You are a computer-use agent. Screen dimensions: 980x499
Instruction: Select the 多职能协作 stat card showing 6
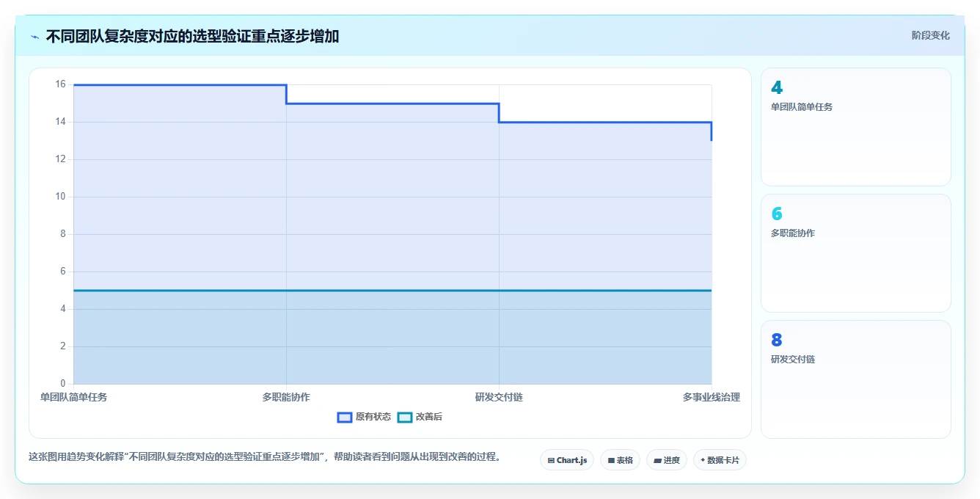coord(856,253)
